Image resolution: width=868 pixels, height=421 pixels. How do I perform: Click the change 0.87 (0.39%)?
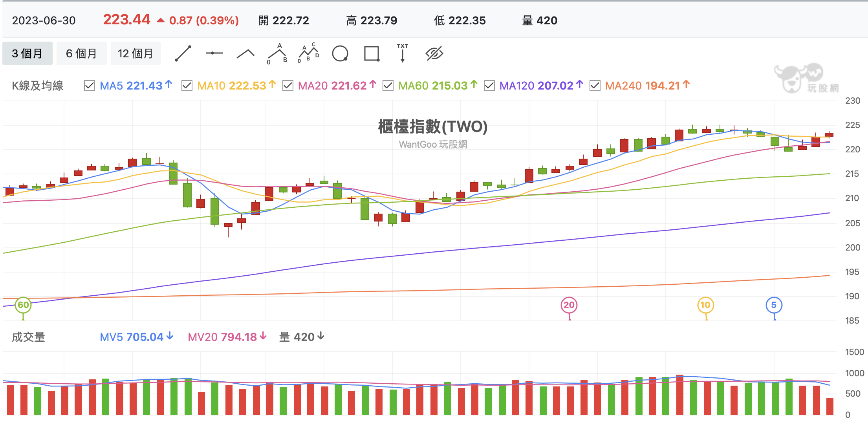tap(204, 20)
